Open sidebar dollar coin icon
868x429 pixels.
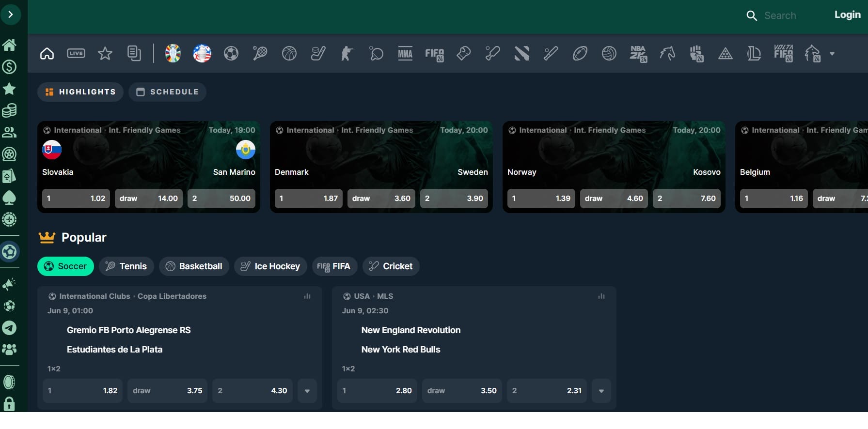[9, 67]
